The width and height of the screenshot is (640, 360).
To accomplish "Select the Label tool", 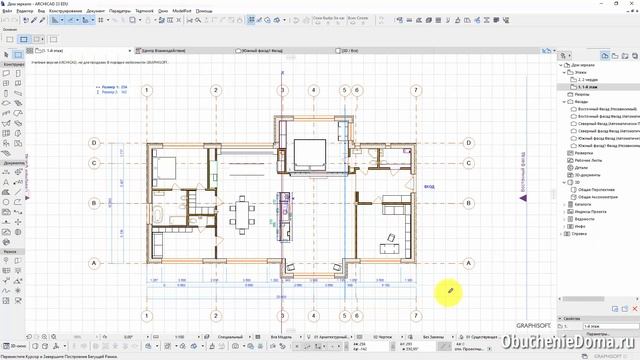I will click(18, 182).
